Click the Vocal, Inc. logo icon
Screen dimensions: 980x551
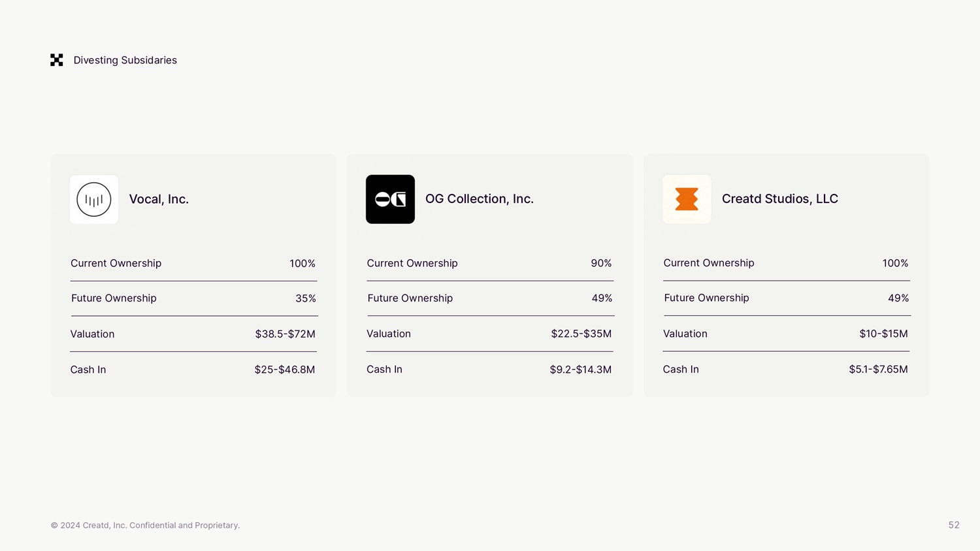click(x=94, y=199)
